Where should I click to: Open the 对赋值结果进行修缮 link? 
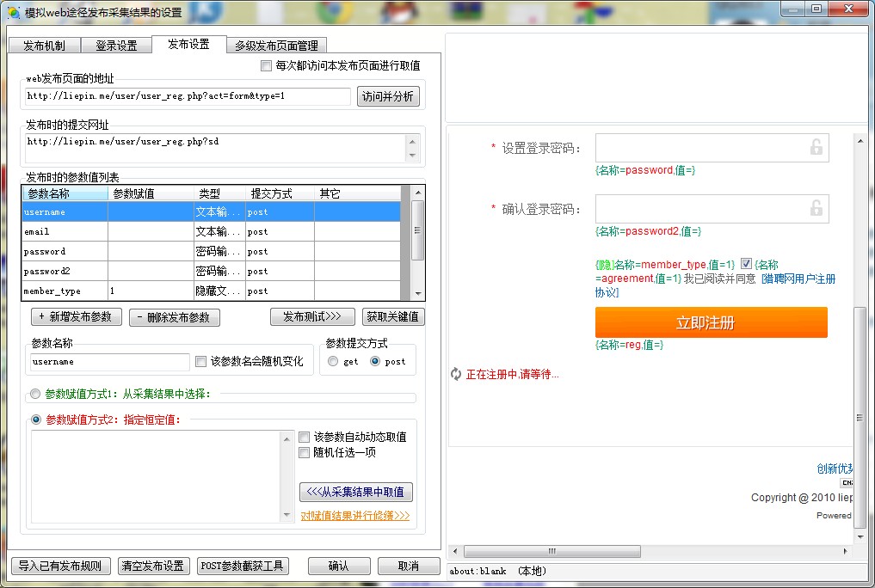354,516
